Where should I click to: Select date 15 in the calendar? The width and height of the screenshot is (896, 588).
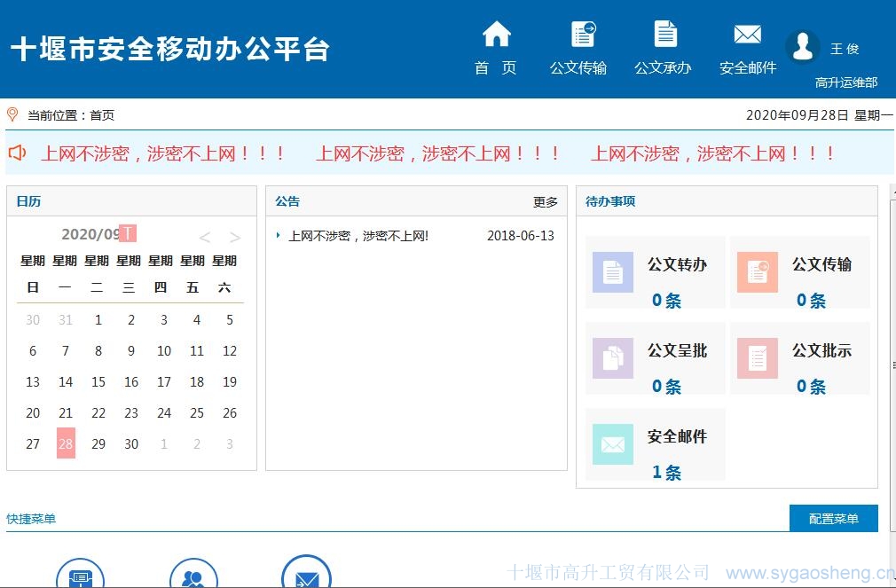pos(98,382)
